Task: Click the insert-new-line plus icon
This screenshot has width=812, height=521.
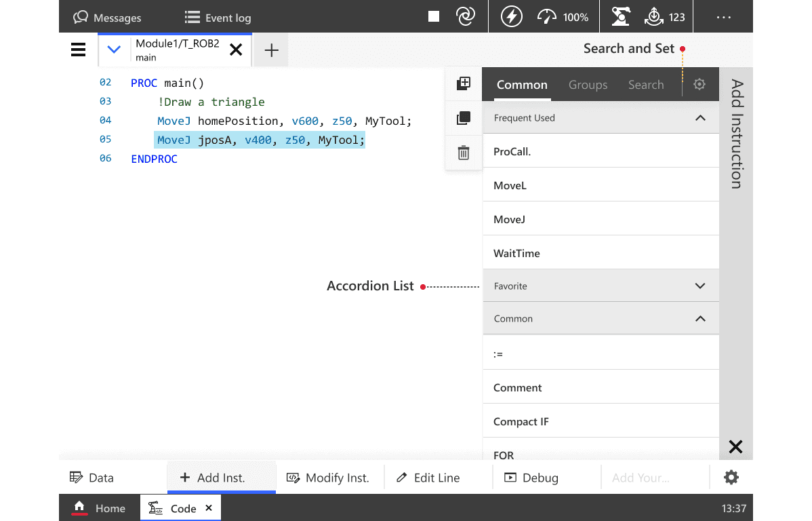Action: pos(464,83)
